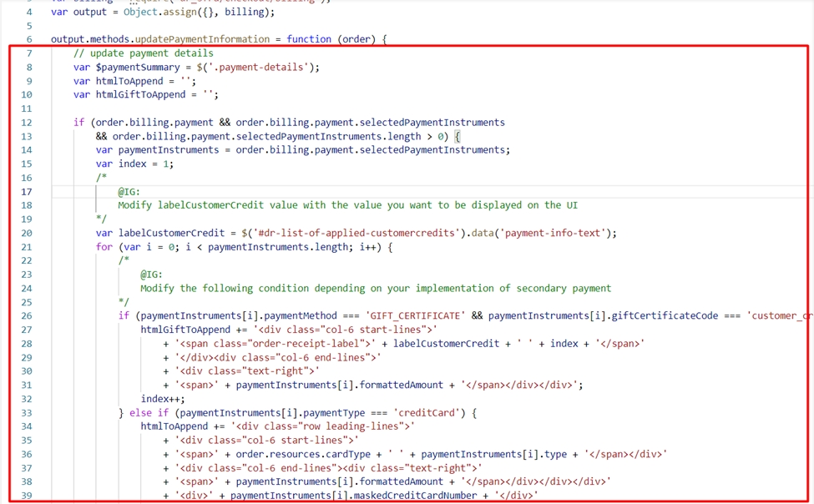This screenshot has width=814, height=504.
Task: Click the first @IG comment on line 17
Action: coord(129,191)
